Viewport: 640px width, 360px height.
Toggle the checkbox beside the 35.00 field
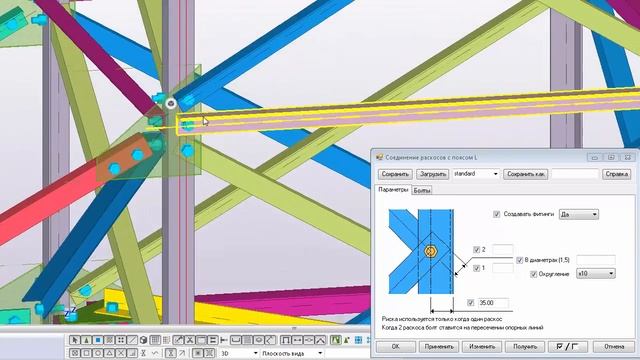470,303
